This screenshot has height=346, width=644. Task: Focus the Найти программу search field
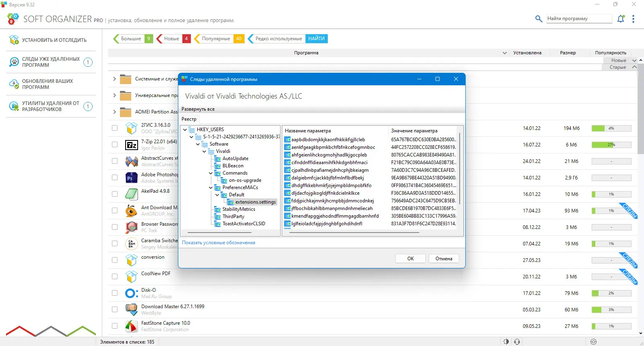(579, 19)
